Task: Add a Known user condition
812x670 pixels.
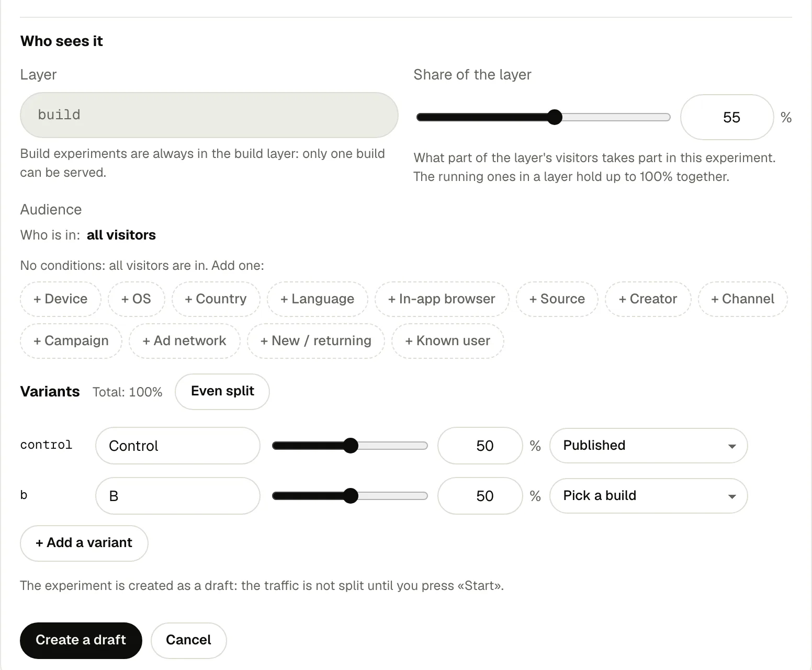Action: [447, 341]
